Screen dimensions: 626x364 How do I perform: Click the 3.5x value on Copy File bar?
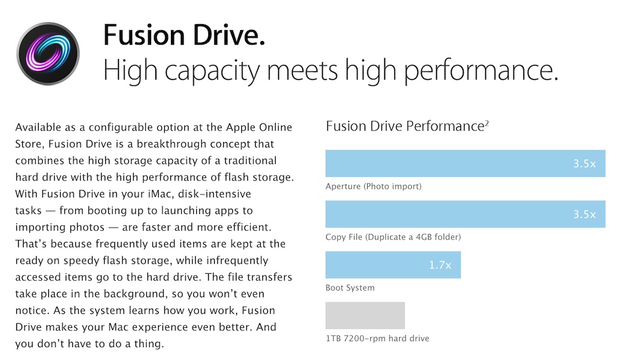(584, 214)
